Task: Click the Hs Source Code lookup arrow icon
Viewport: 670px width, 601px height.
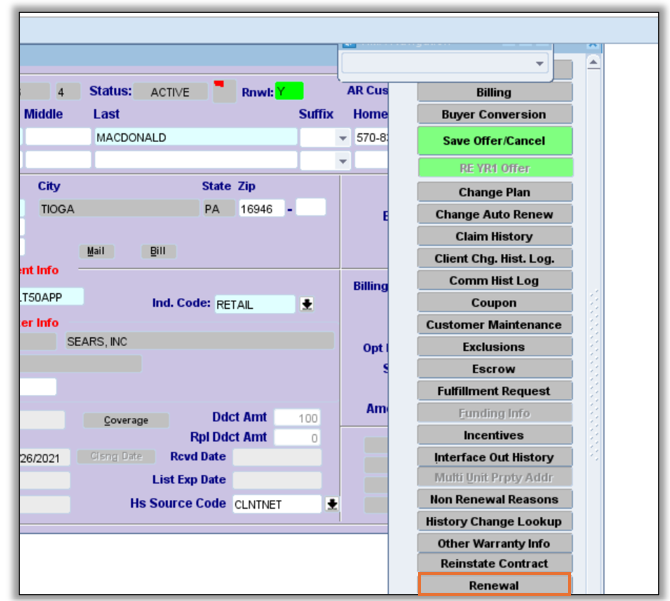Action: click(332, 504)
